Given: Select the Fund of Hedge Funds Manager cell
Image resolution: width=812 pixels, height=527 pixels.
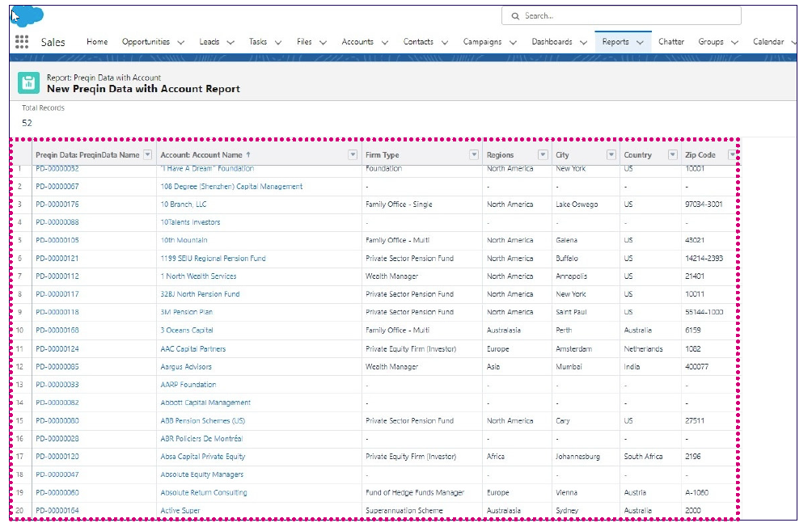Looking at the screenshot, I should click(415, 493).
